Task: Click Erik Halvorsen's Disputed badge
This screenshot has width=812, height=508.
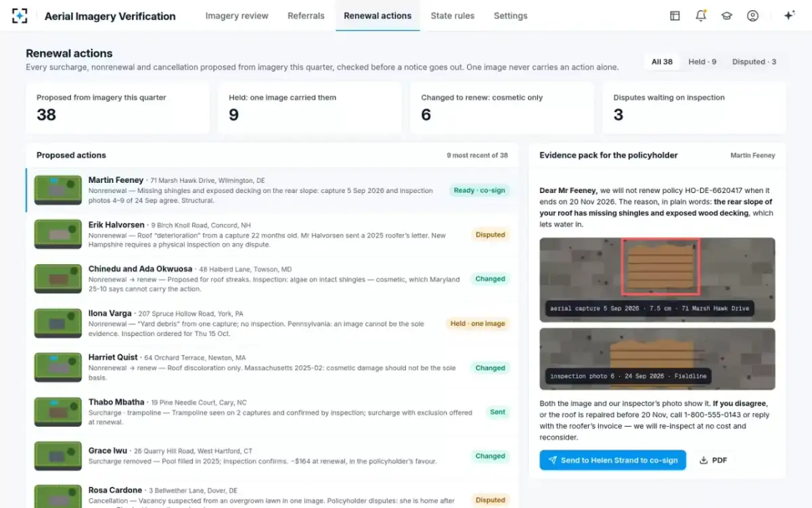Action: (x=491, y=235)
